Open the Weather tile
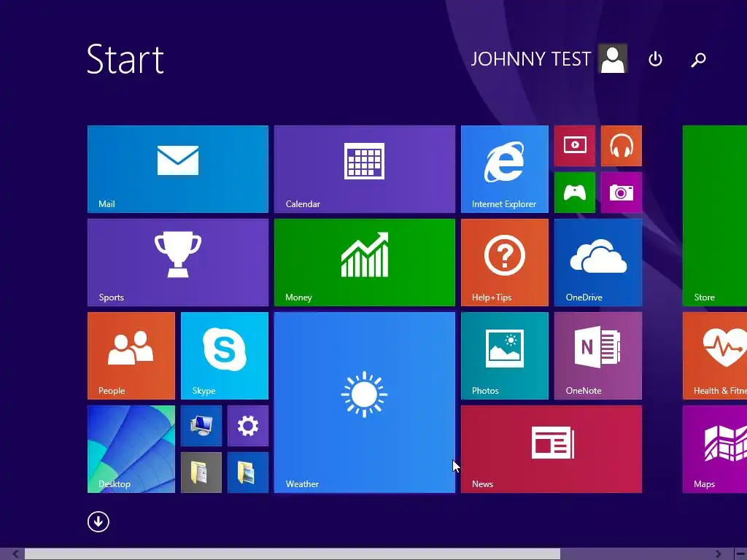The height and width of the screenshot is (560, 747). click(365, 402)
